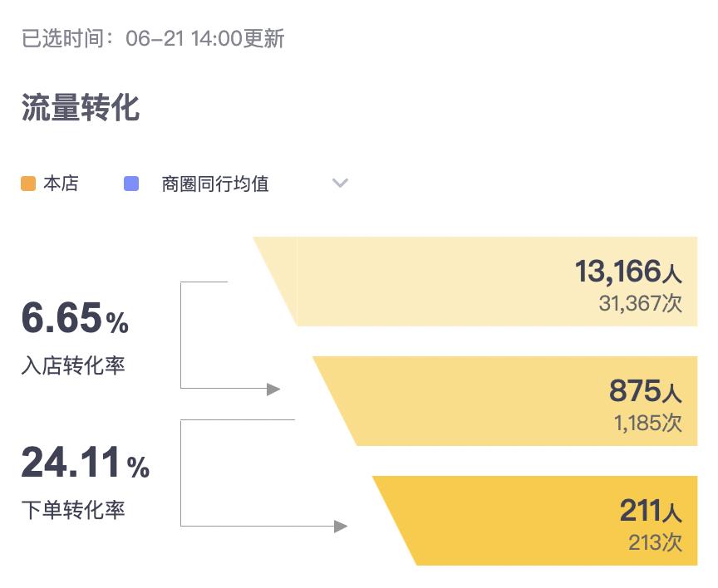
Task: Click the 已选时间 06-21 14:00更新 timestamp
Action: click(154, 38)
